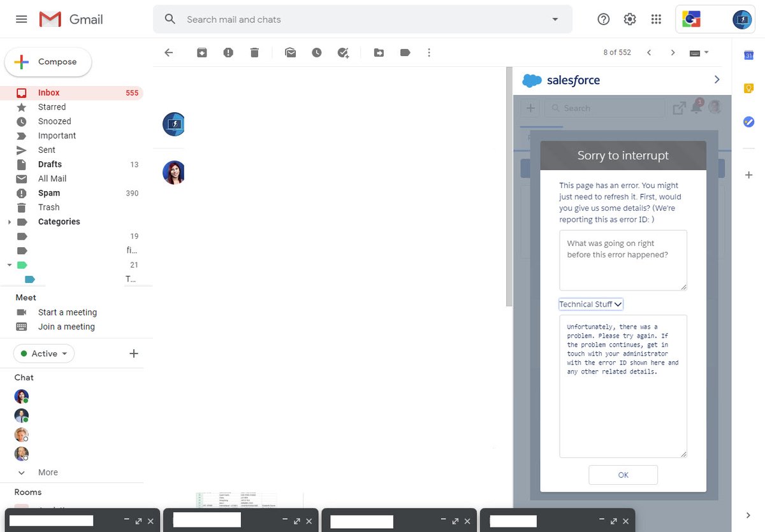The height and width of the screenshot is (532, 765).
Task: Click the 'What was going on' description textbox
Action: 623,261
